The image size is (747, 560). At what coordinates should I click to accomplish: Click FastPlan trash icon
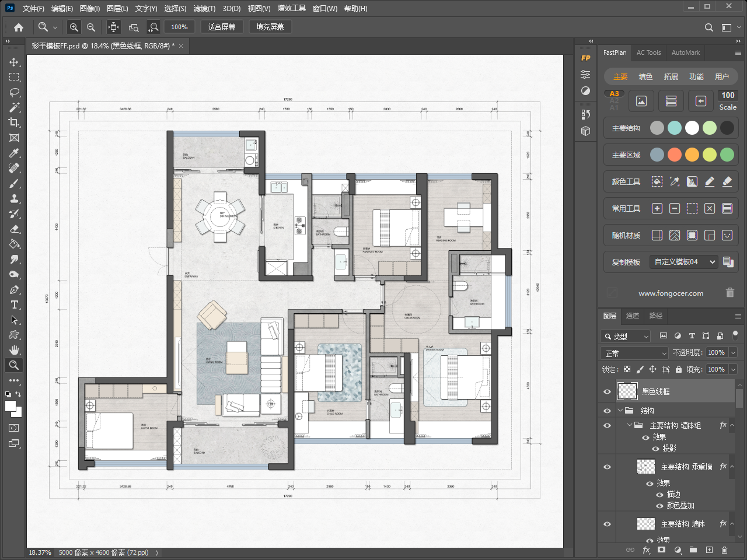tap(730, 293)
